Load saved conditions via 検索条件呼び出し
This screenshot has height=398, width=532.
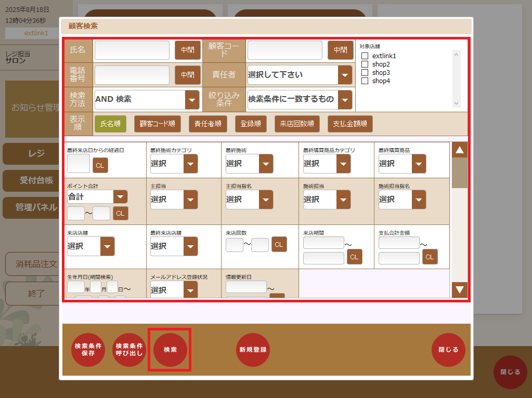(128, 350)
